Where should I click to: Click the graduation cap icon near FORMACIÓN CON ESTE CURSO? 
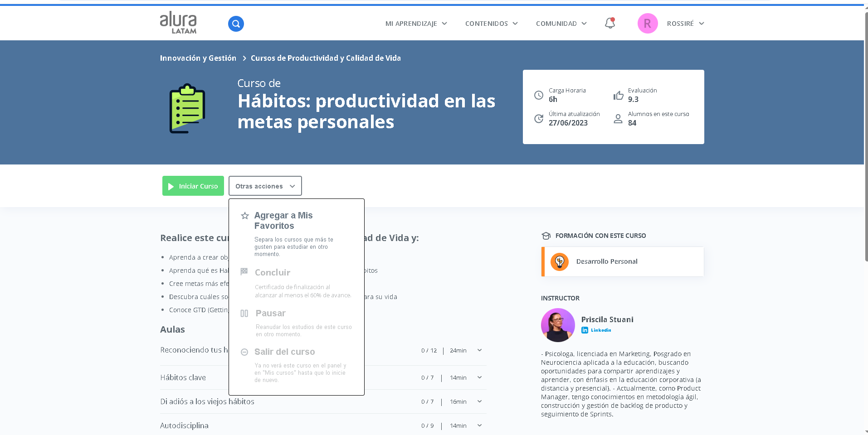point(546,236)
